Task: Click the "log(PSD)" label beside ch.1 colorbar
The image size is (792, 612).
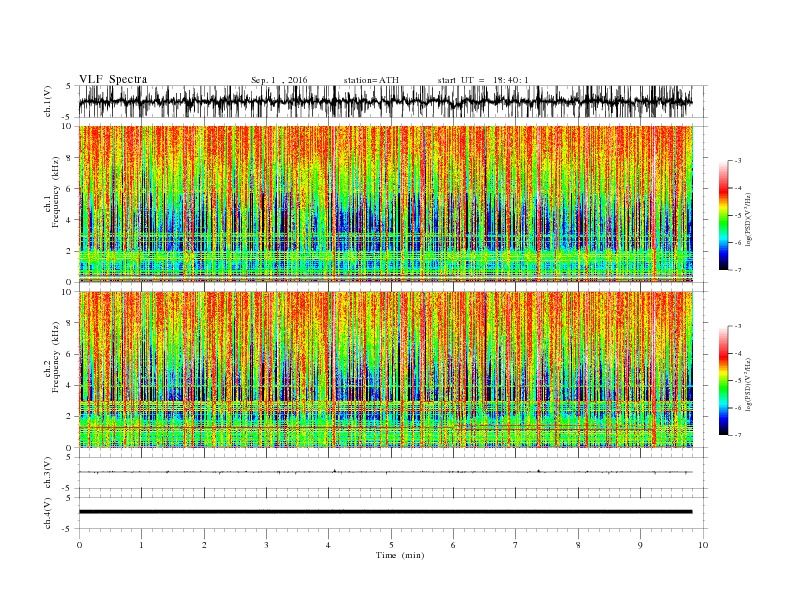Action: coord(749,220)
